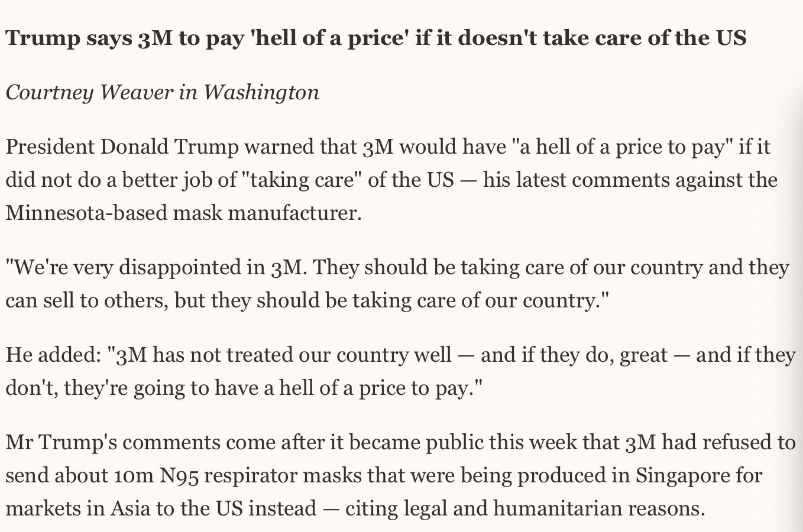Viewport: 803px width, 532px height.
Task: Click the word Washington in the byline
Action: click(261, 92)
